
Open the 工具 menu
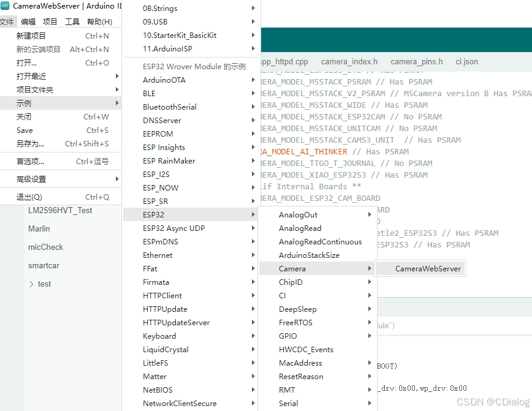coord(72,21)
